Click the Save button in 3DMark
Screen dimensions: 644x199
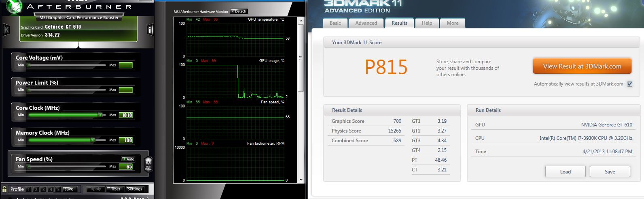pos(610,172)
